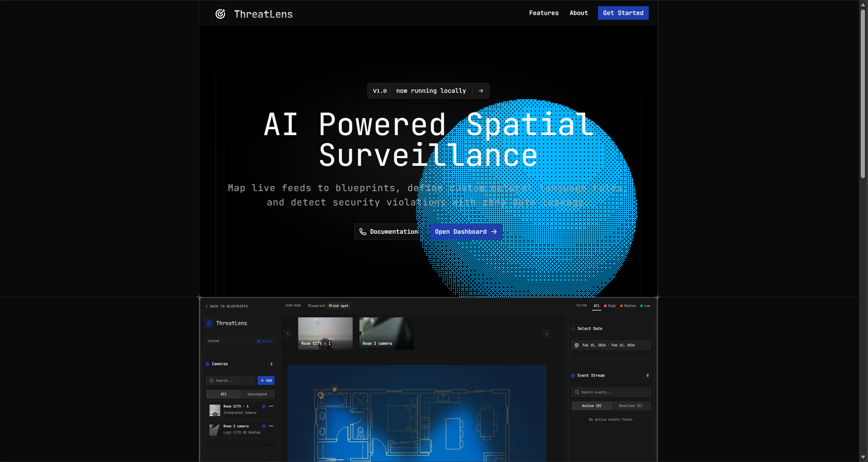The image size is (868, 462).
Task: Click the ThreatLens logo icon in header
Action: [220, 14]
